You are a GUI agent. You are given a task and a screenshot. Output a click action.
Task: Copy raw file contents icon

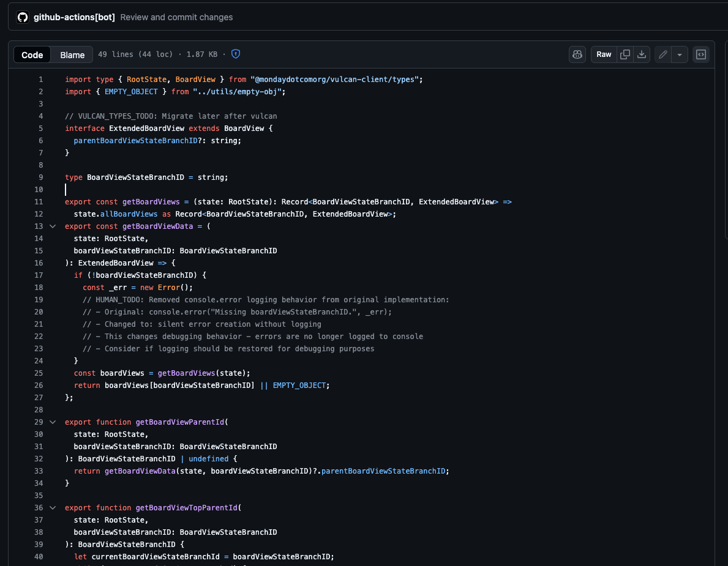[625, 54]
